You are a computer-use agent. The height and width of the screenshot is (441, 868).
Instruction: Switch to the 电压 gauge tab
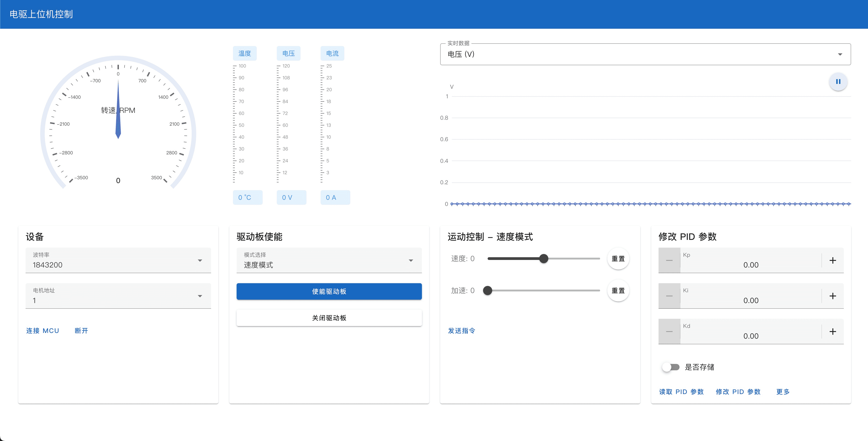click(x=288, y=53)
